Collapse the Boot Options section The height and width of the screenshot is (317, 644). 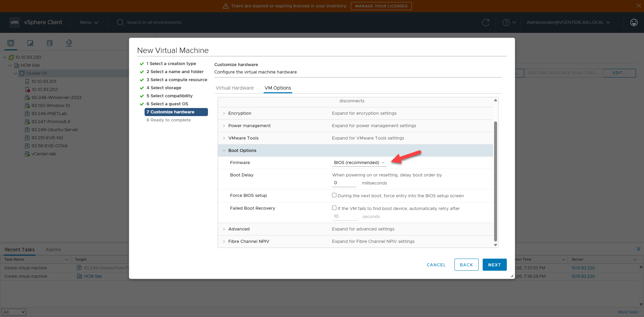coord(224,150)
